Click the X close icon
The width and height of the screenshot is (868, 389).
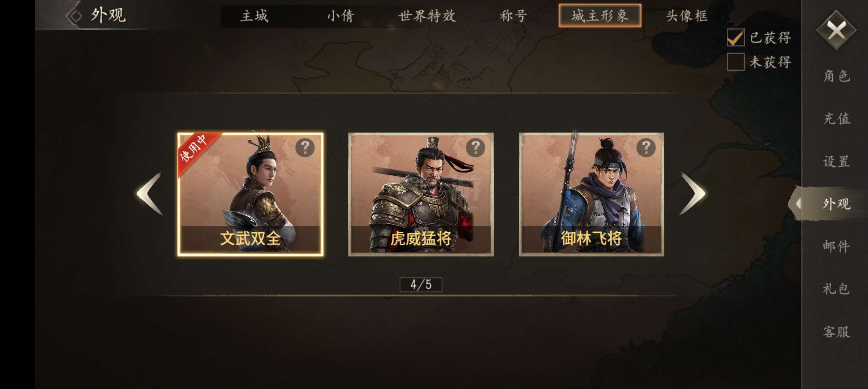click(x=836, y=30)
